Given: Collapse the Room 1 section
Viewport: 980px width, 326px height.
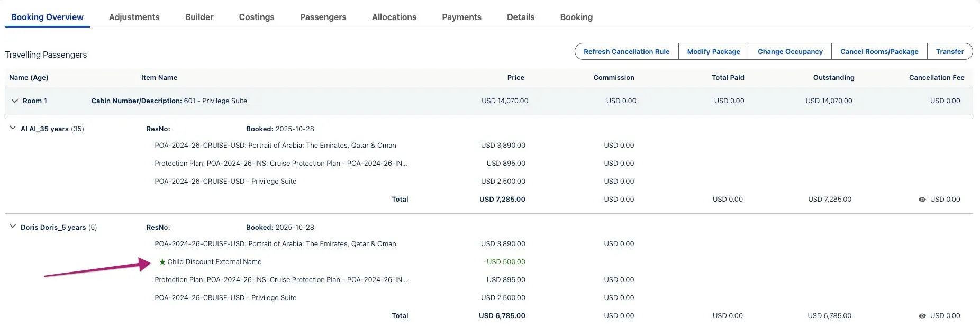Looking at the screenshot, I should [15, 101].
